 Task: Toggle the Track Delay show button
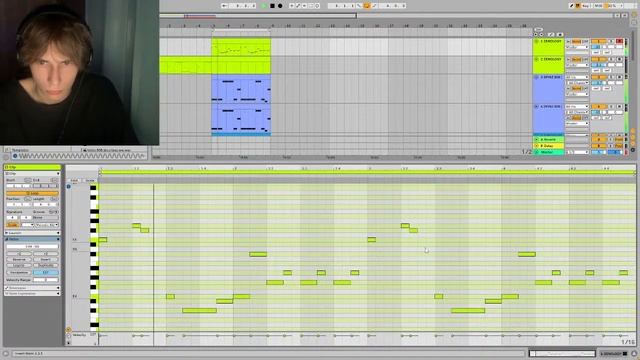point(633,150)
